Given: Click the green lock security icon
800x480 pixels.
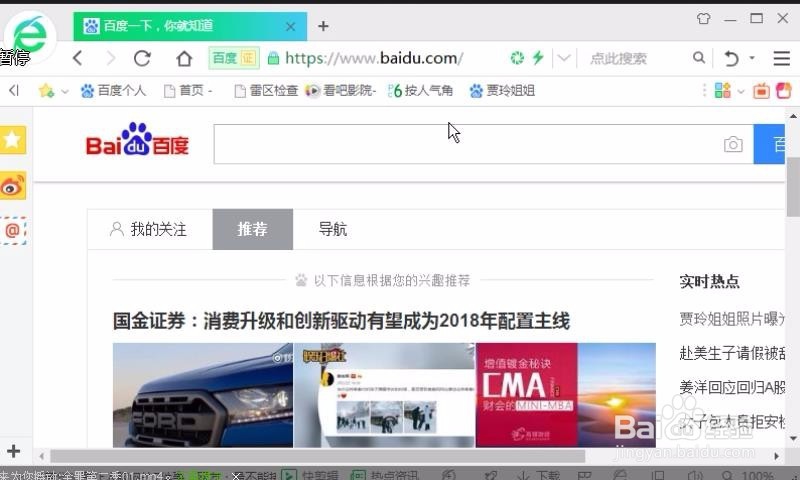Looking at the screenshot, I should click(x=273, y=58).
